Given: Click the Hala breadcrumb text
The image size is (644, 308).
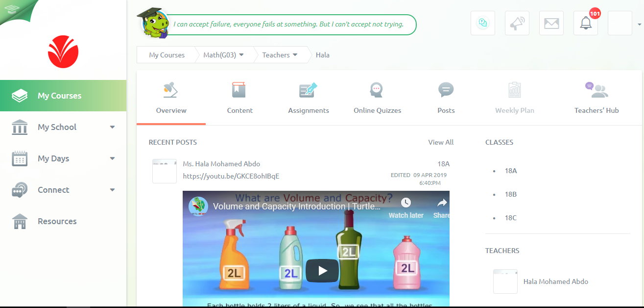Looking at the screenshot, I should point(323,55).
